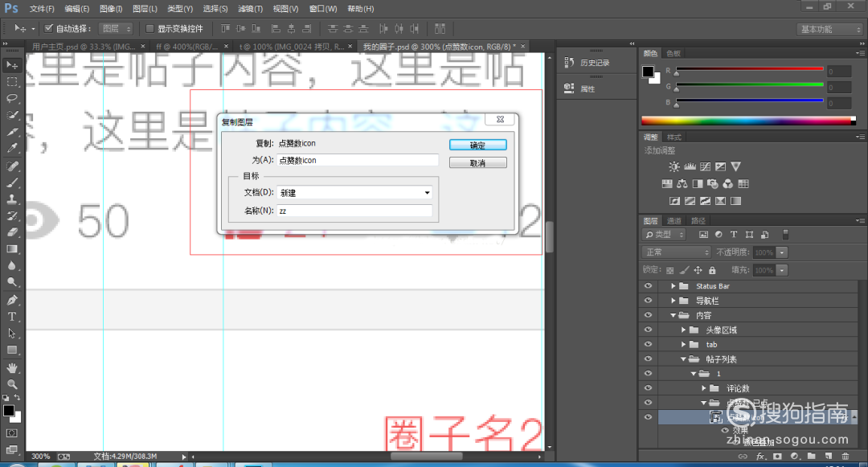Select the Brush tool
This screenshot has width=868, height=467.
[x=11, y=182]
